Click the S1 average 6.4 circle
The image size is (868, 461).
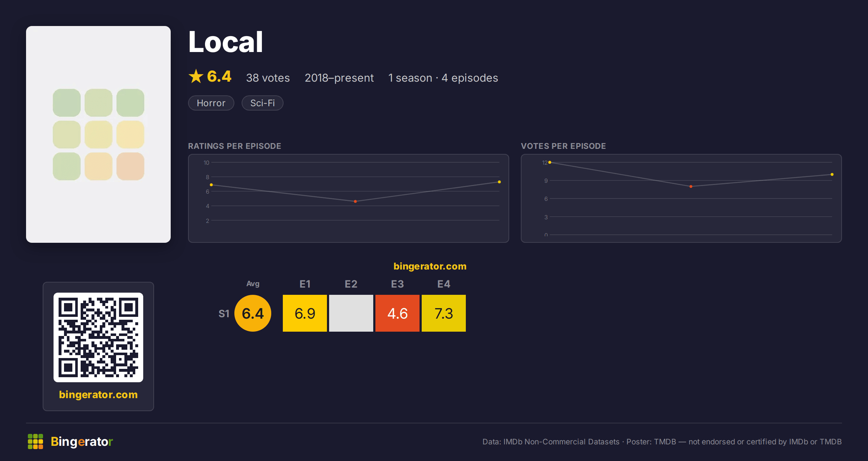(253, 313)
